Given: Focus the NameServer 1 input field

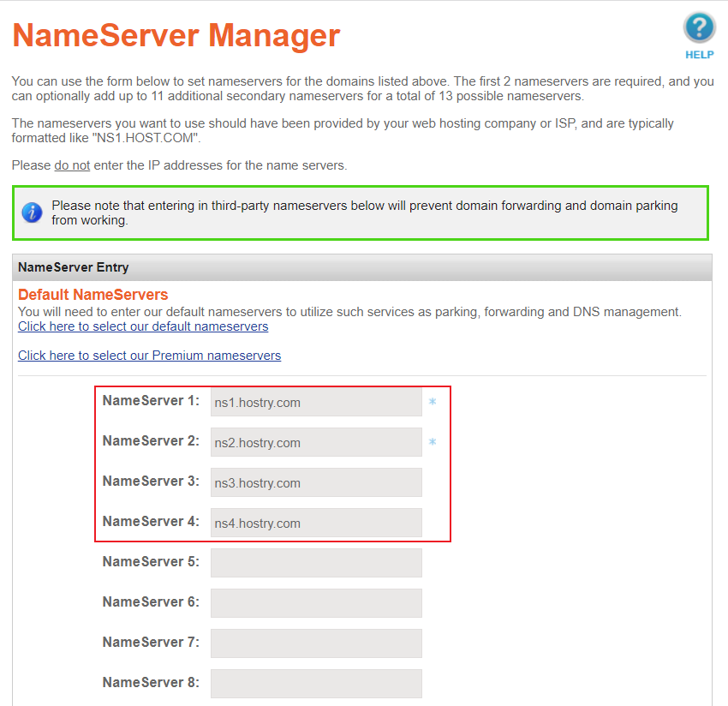Looking at the screenshot, I should coord(316,402).
